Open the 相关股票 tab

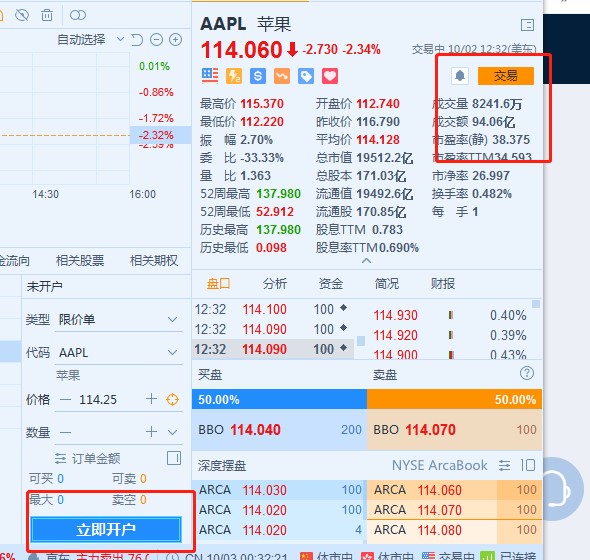point(80,260)
